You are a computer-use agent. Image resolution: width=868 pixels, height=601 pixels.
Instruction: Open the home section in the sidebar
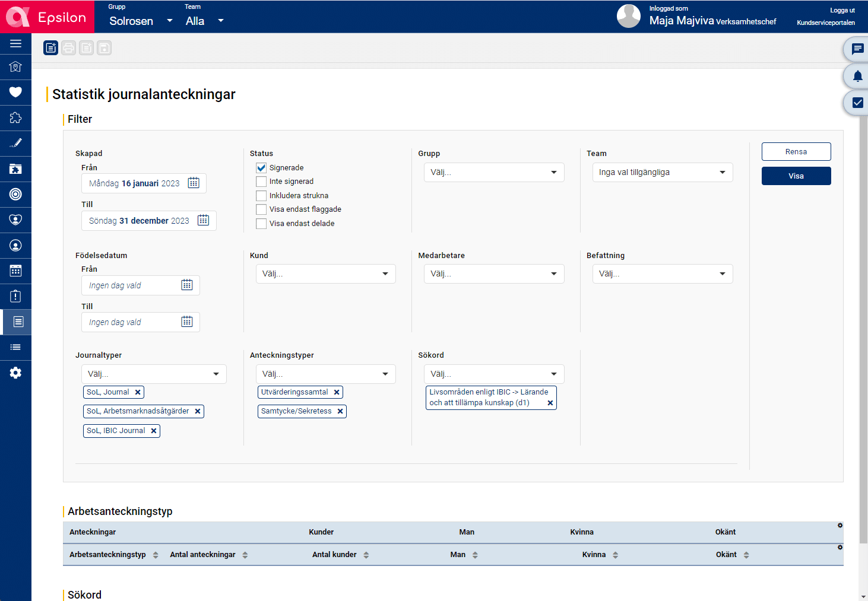point(15,66)
